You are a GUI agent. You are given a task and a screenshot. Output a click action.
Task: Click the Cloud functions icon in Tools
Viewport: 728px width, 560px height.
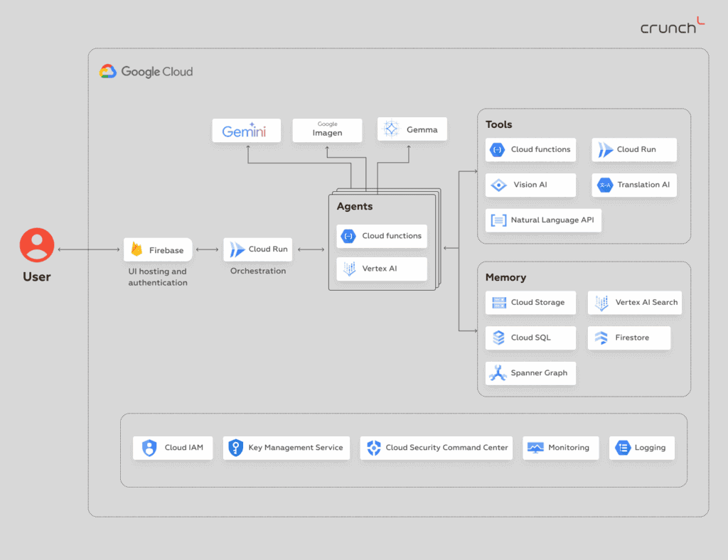(497, 150)
